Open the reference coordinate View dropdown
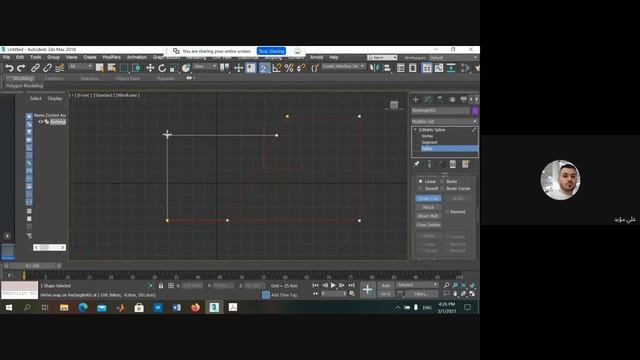 coord(205,67)
